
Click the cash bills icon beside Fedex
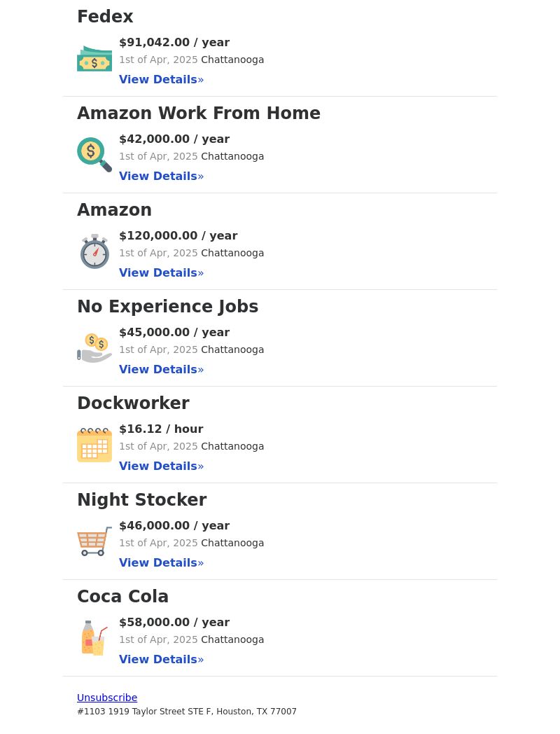(94, 59)
